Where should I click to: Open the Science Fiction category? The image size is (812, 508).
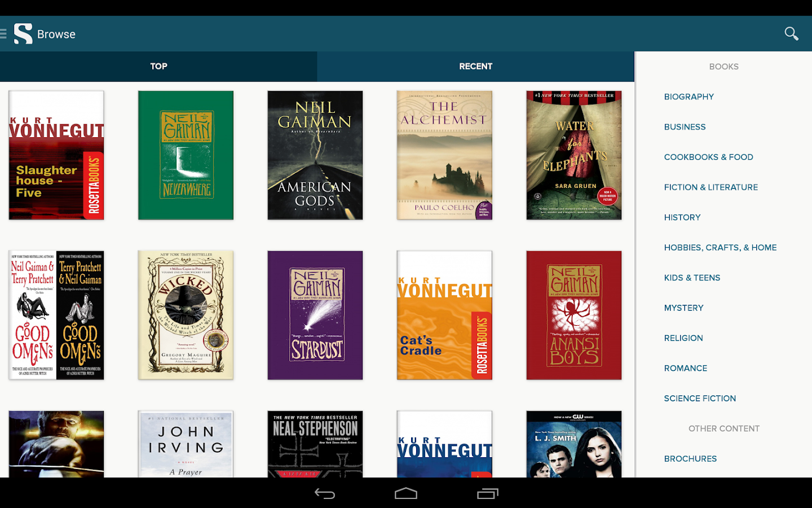click(700, 398)
